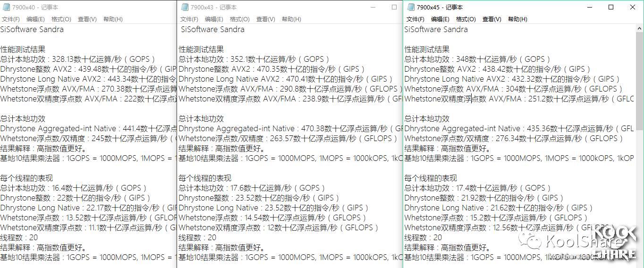Minimize the 7900x43 Notepad window
The height and width of the screenshot is (268, 644).
(x=373, y=7)
